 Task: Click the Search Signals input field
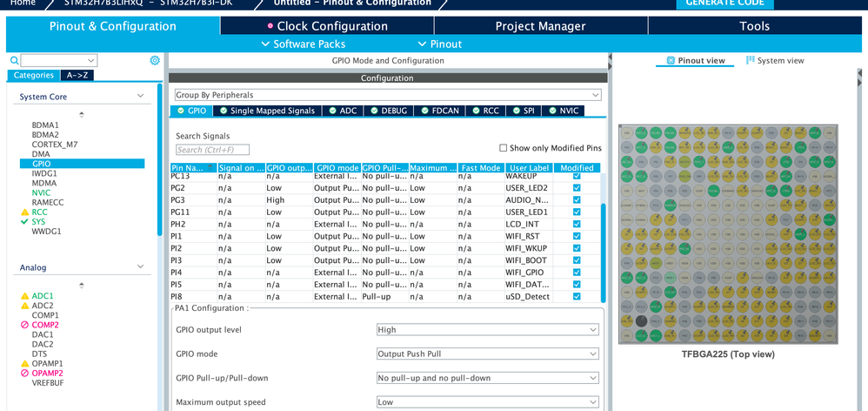pyautogui.click(x=212, y=150)
